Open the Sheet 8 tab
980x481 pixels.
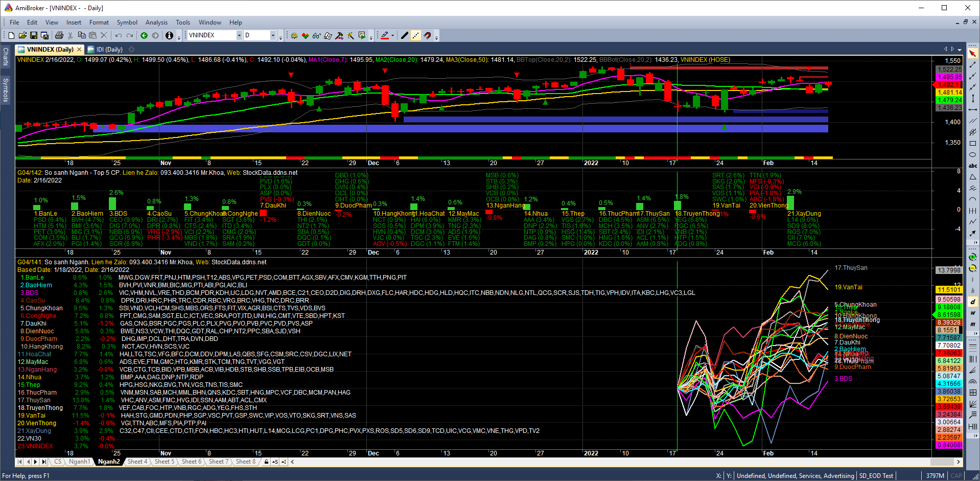[245, 462]
